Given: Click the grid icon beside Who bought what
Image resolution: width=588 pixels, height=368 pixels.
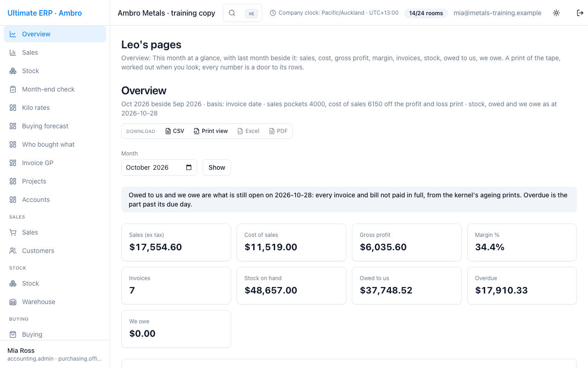Looking at the screenshot, I should pyautogui.click(x=13, y=144).
